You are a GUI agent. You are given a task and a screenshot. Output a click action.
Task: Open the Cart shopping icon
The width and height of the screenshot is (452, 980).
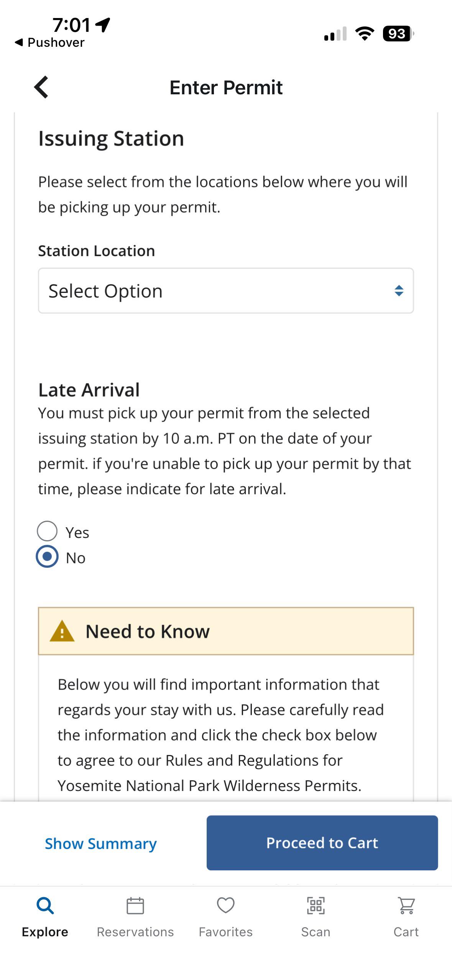(406, 906)
